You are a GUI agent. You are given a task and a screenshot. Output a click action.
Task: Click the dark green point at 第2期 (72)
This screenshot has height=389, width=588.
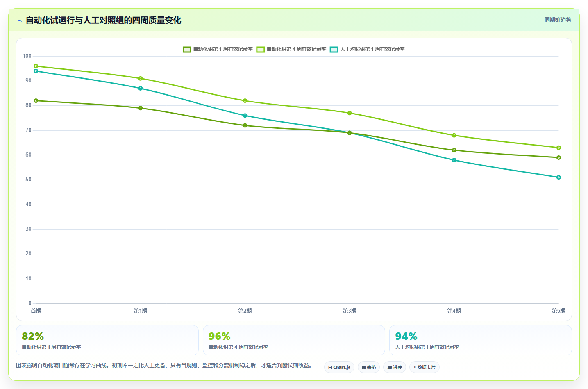pos(245,125)
